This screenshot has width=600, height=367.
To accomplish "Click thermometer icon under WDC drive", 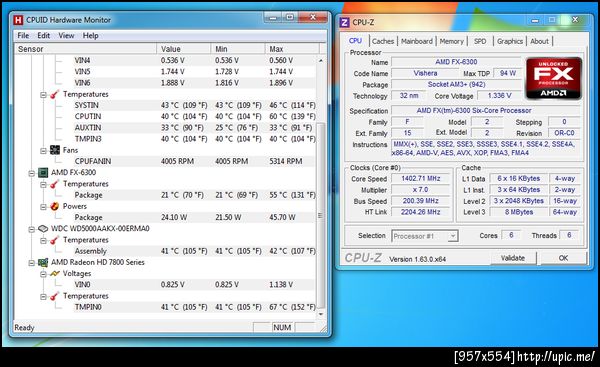I will point(55,240).
